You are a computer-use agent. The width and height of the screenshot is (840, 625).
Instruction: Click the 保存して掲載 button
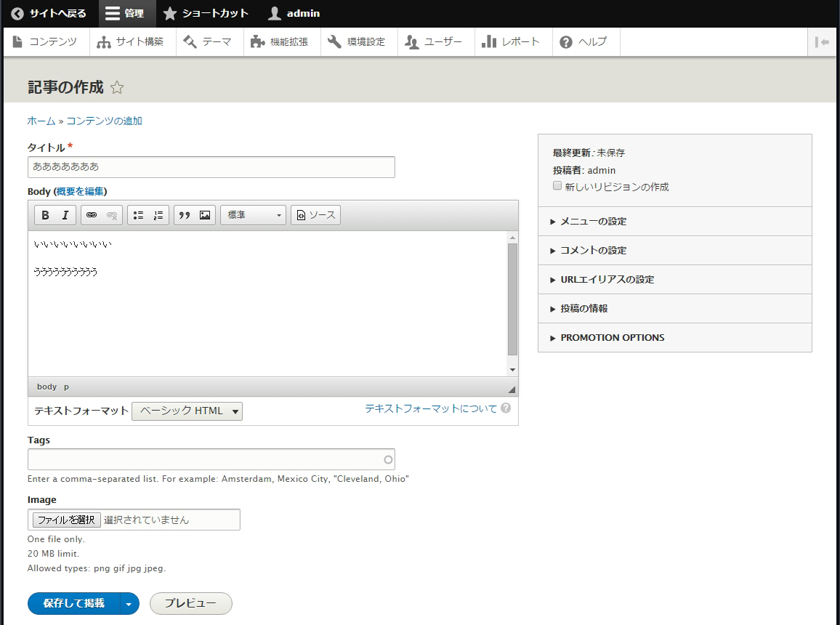73,603
